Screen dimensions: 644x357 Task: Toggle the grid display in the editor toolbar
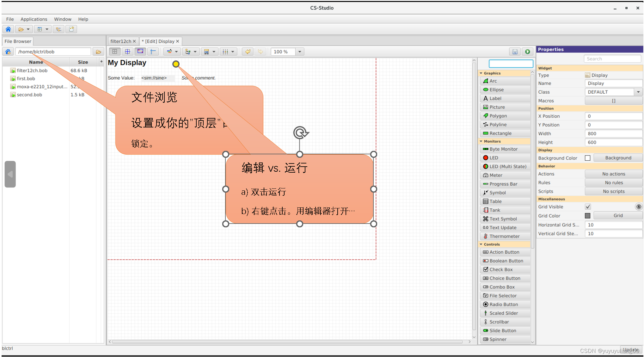[115, 52]
